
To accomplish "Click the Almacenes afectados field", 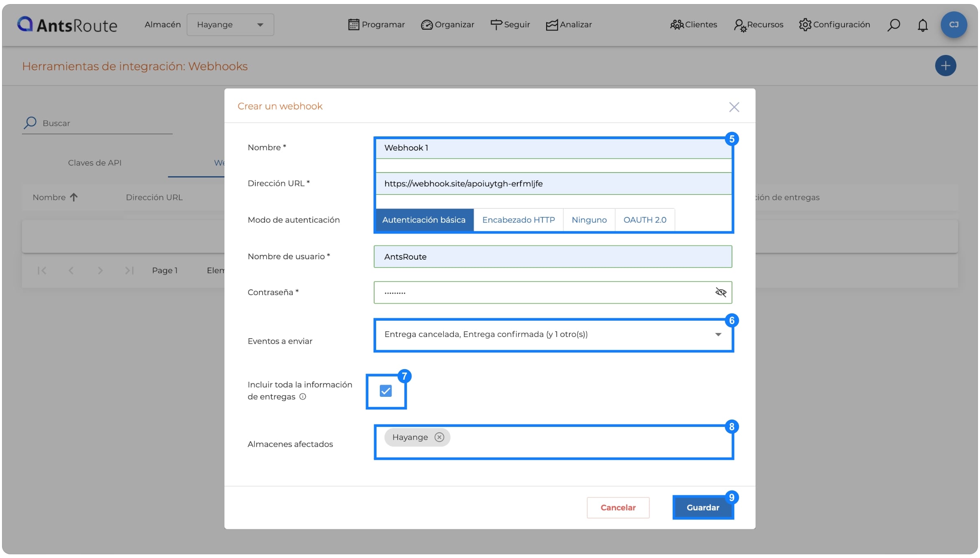I will (x=553, y=442).
